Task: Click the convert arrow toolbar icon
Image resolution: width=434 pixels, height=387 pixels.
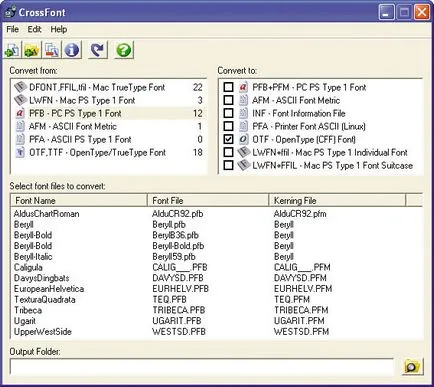Action: (x=98, y=50)
